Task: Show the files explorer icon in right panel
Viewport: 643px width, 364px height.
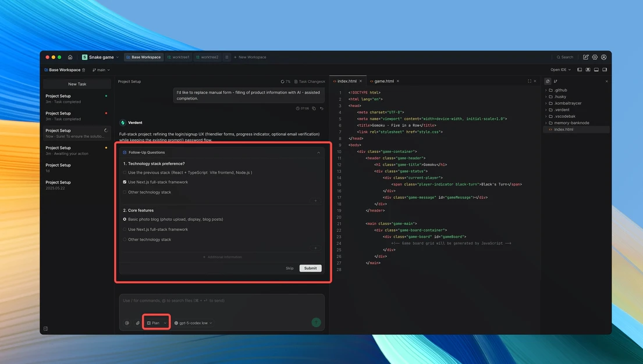Action: coord(548,81)
